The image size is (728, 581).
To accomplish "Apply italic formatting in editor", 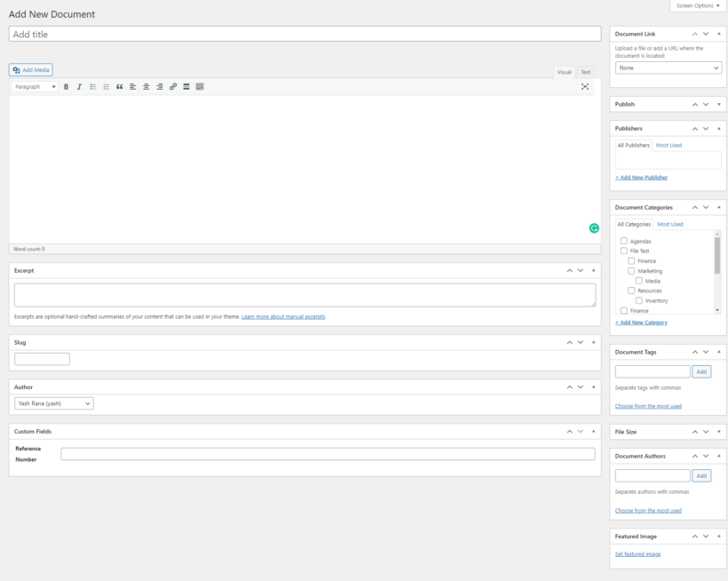I will [79, 87].
